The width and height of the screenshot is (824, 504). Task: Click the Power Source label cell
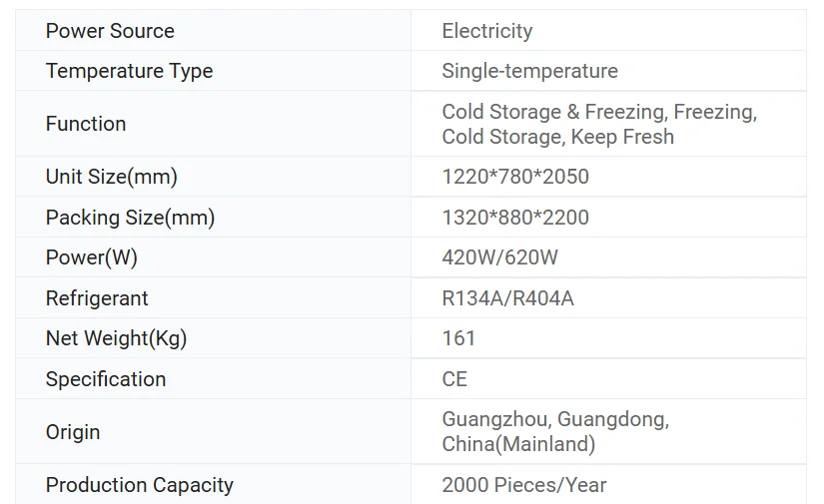[110, 31]
